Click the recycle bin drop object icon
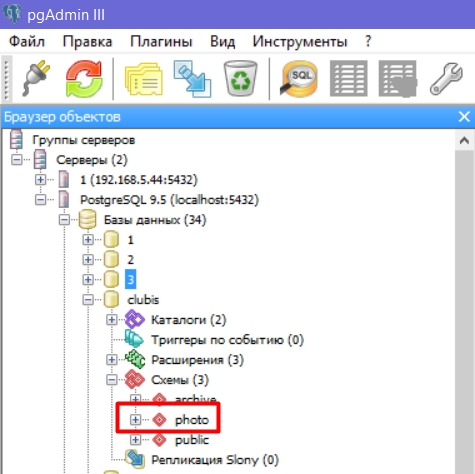Screen dimensions: 475x474 click(240, 79)
